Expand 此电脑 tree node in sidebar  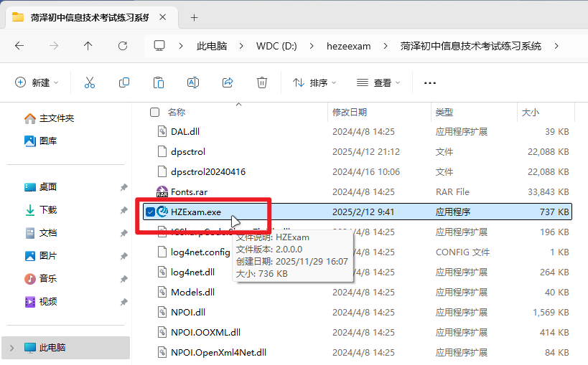click(x=11, y=348)
